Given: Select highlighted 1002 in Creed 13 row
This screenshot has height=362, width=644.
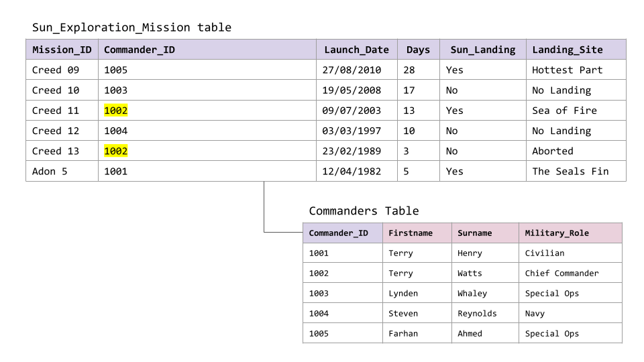Looking at the screenshot, I should pos(116,151).
